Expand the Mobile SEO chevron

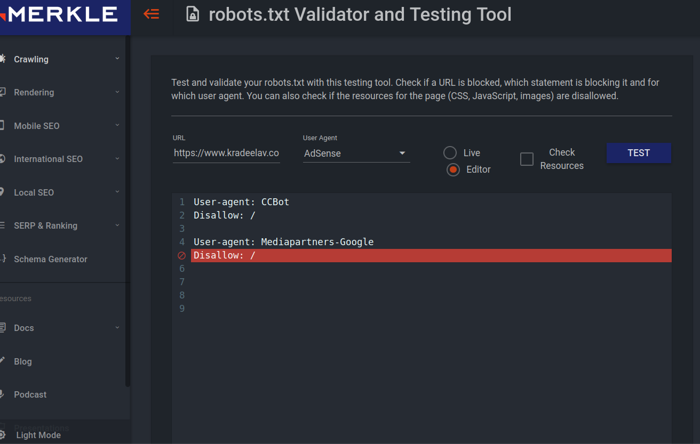117,125
